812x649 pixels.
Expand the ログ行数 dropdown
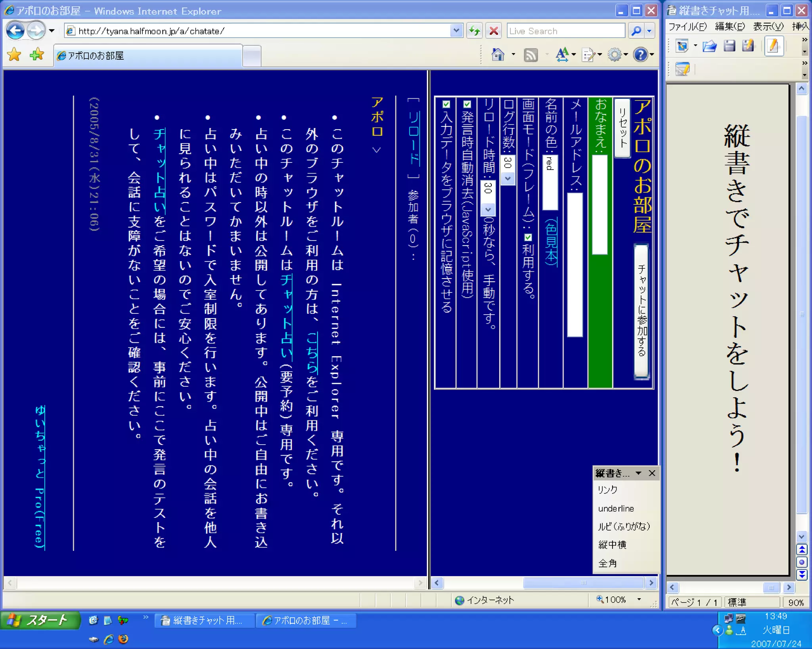click(x=507, y=179)
